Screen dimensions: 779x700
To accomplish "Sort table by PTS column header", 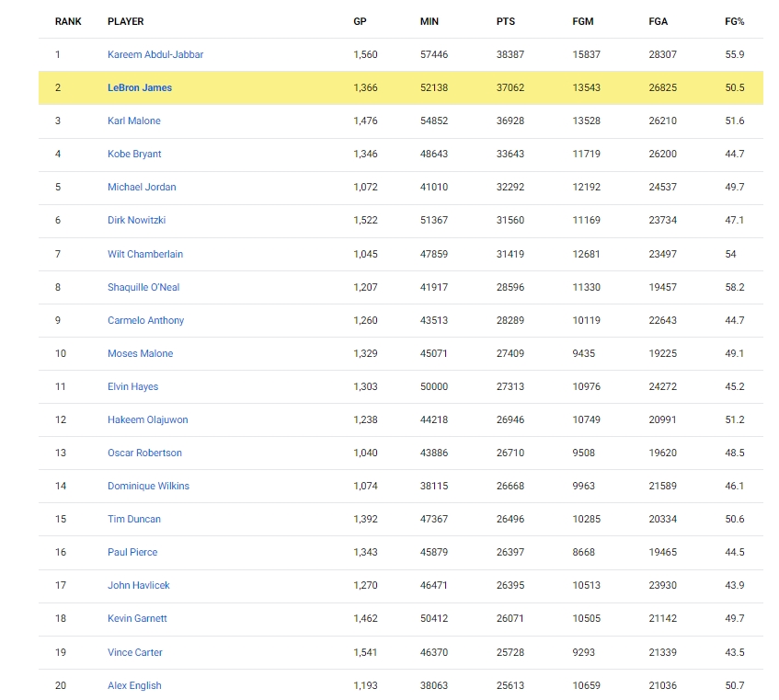I will [505, 22].
